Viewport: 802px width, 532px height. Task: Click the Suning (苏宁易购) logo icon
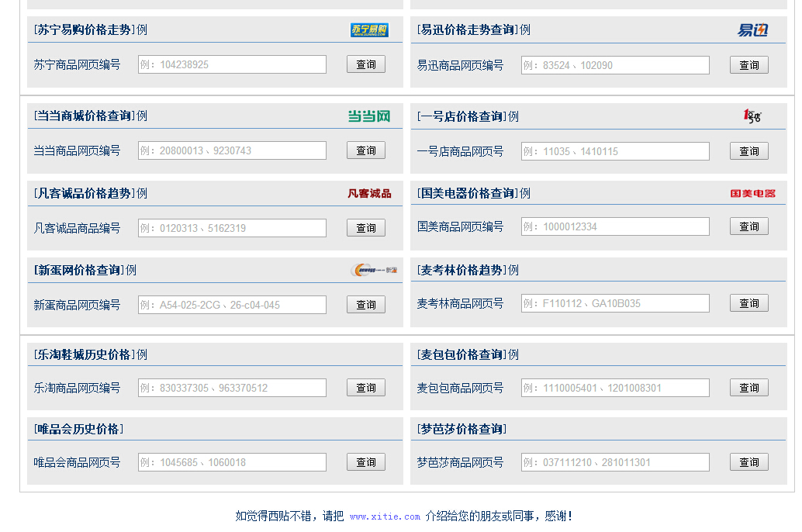coord(368,30)
